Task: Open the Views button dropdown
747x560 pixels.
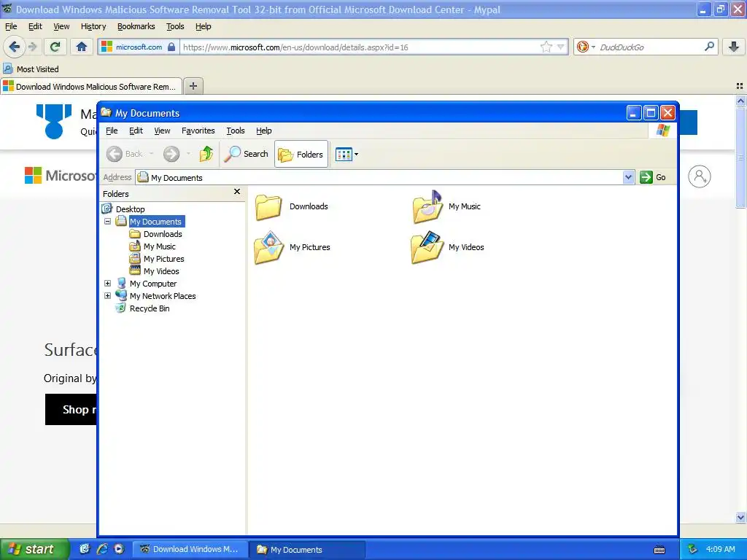Action: point(347,154)
